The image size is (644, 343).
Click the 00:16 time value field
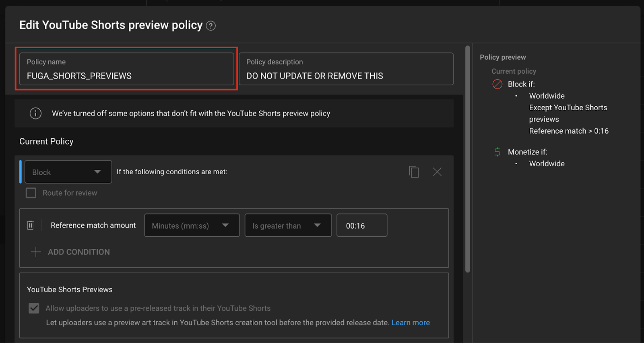362,225
